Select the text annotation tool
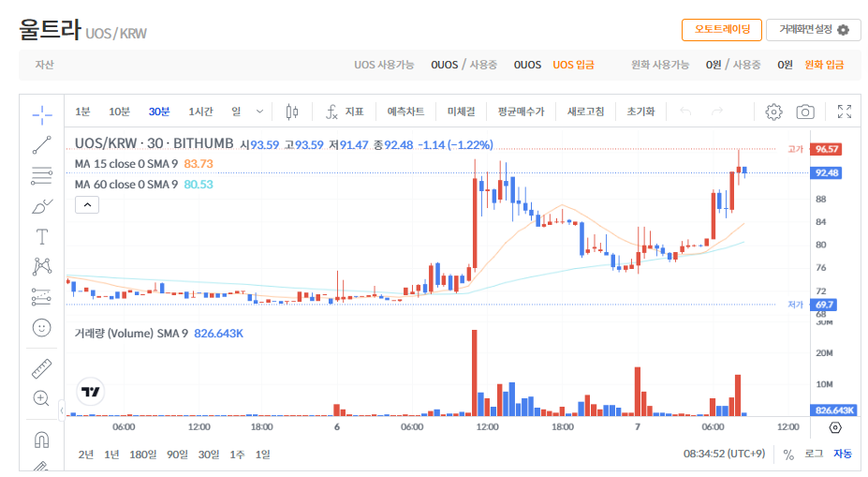This screenshot has width=868, height=477. coord(42,237)
